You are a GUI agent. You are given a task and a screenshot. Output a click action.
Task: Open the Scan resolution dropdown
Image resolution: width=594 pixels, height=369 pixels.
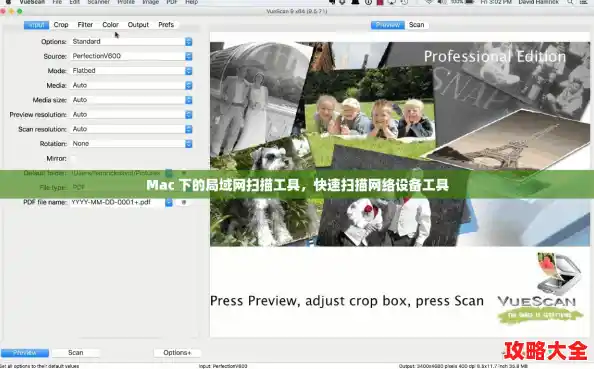tap(131, 129)
